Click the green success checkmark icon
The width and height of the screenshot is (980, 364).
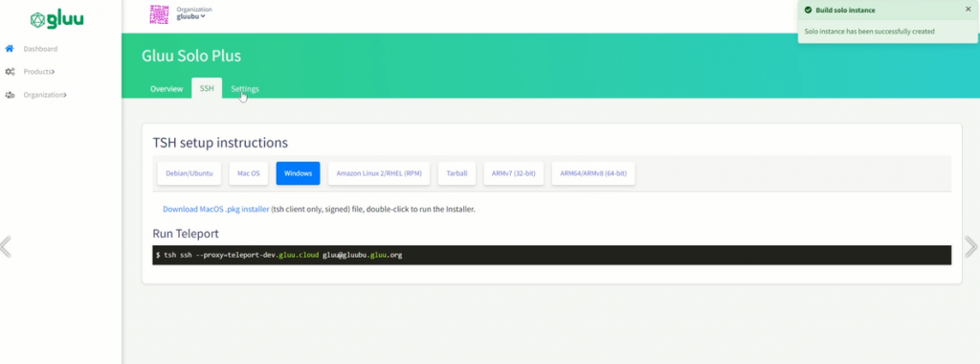tap(808, 10)
